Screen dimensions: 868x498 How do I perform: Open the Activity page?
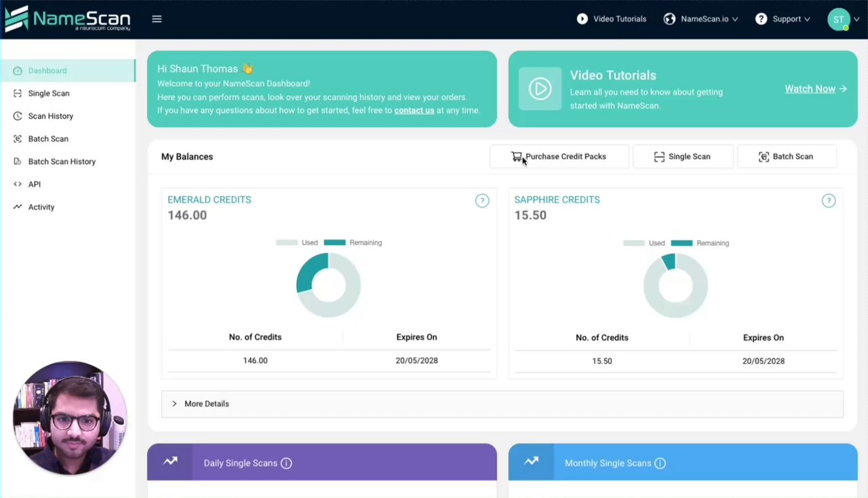pos(41,207)
